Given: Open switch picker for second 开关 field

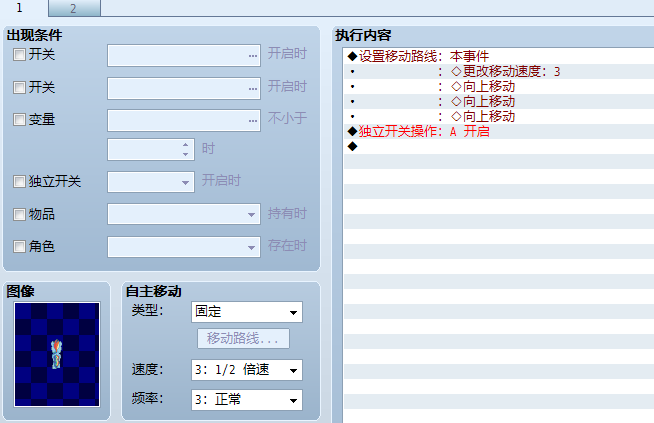Looking at the screenshot, I should point(253,88).
